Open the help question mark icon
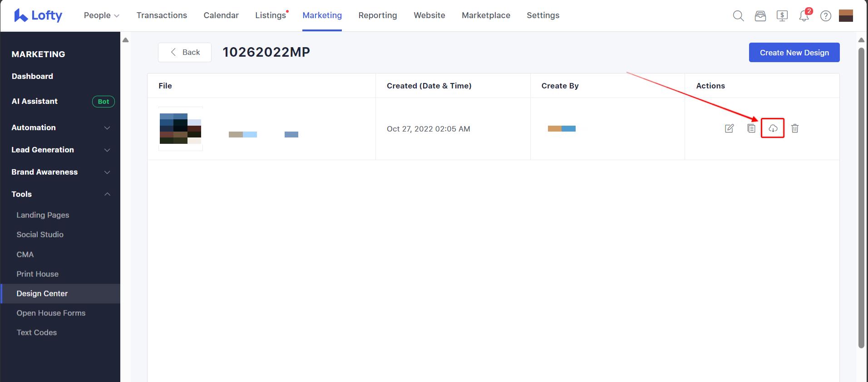Screen dimensions: 868x382 click(x=825, y=16)
